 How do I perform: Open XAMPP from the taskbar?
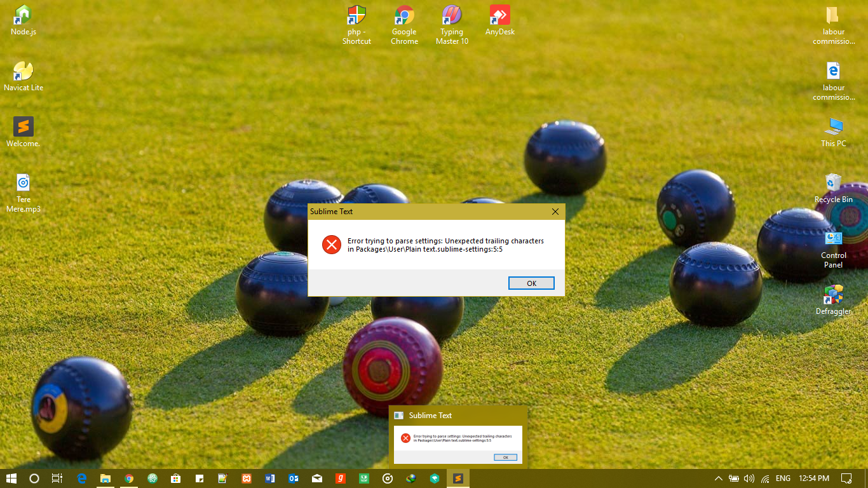246,478
